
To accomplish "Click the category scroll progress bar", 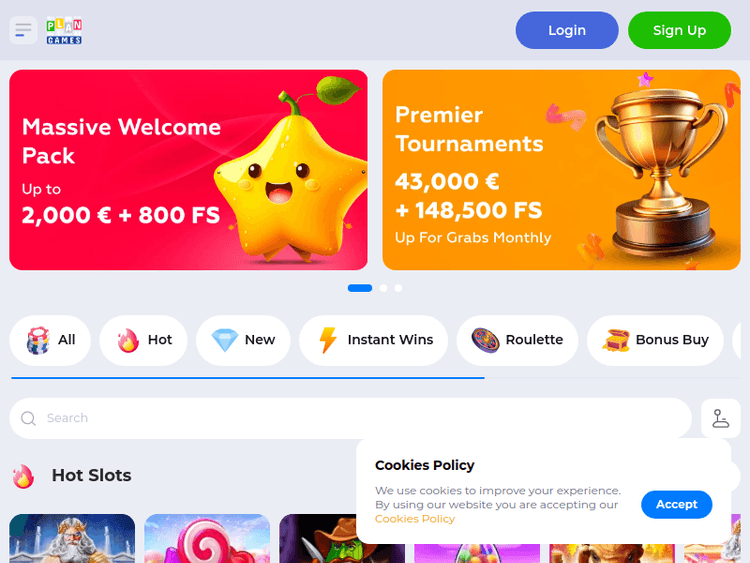I will point(248,378).
